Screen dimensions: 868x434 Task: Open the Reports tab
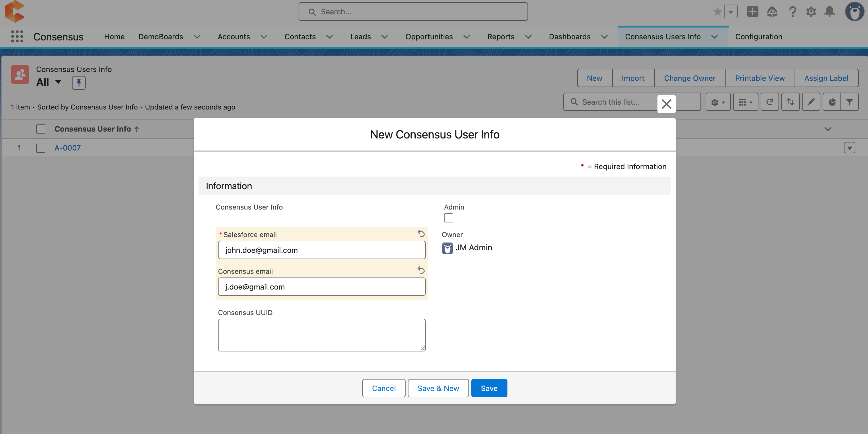pos(501,37)
